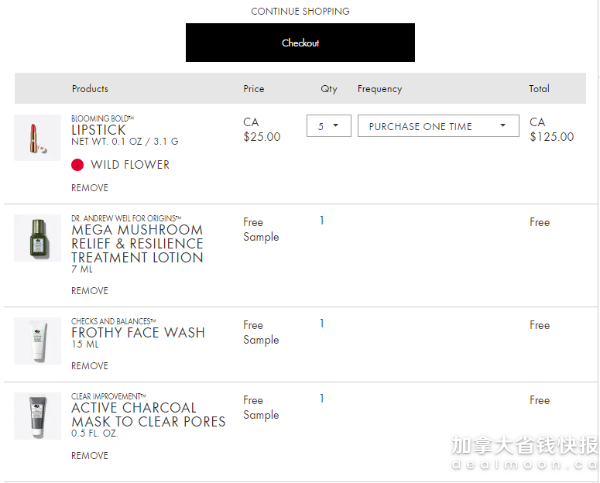Remove the Mega Mushroom Treatment Lotion sample
600x483 pixels.
(90, 291)
